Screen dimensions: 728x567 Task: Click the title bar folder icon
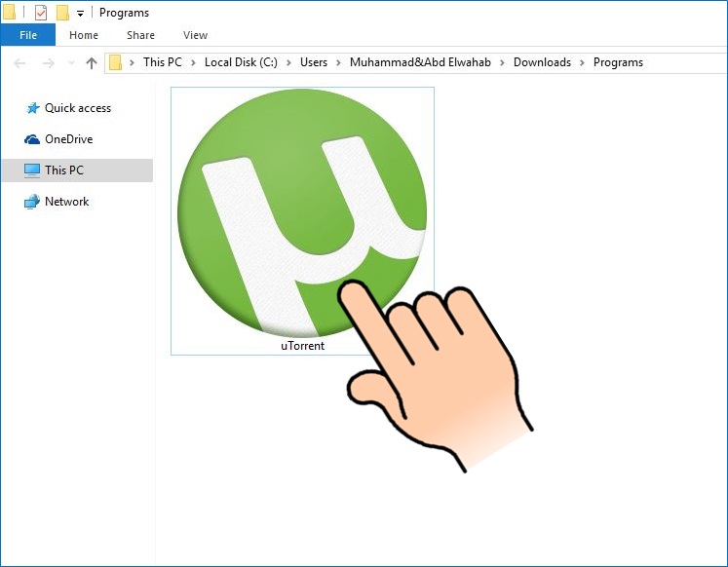(x=9, y=13)
